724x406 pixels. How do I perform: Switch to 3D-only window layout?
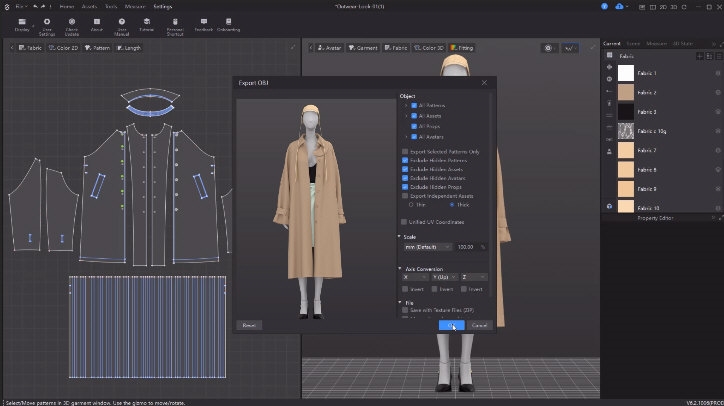click(674, 7)
